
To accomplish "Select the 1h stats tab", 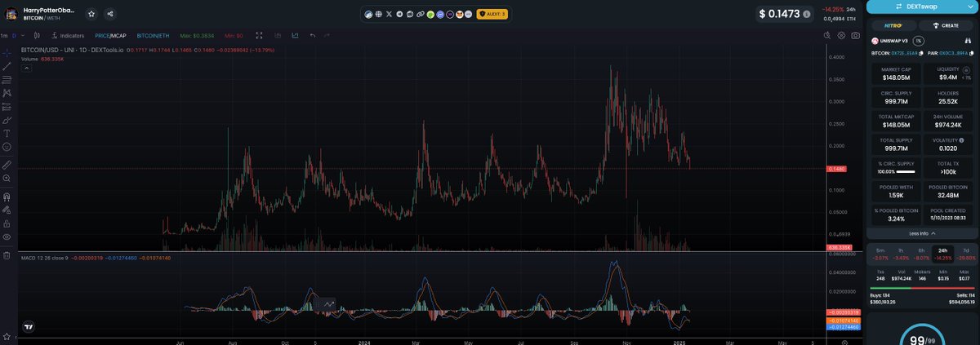I will tap(900, 253).
